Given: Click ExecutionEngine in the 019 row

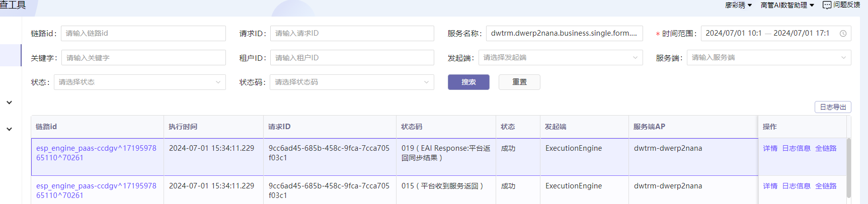Looking at the screenshot, I should pos(574,148).
